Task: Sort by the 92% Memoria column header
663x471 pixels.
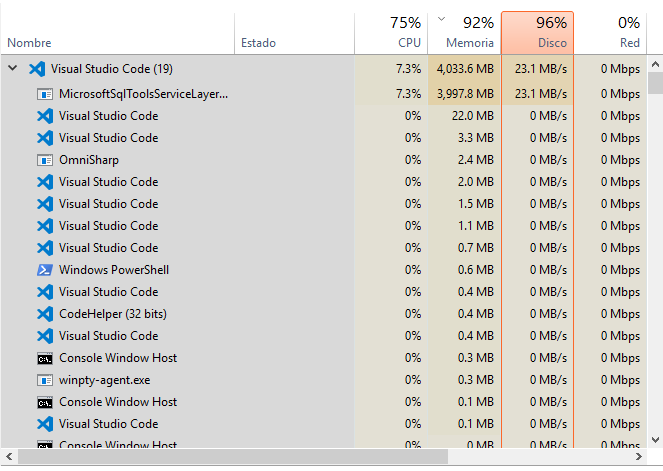Action: point(464,34)
